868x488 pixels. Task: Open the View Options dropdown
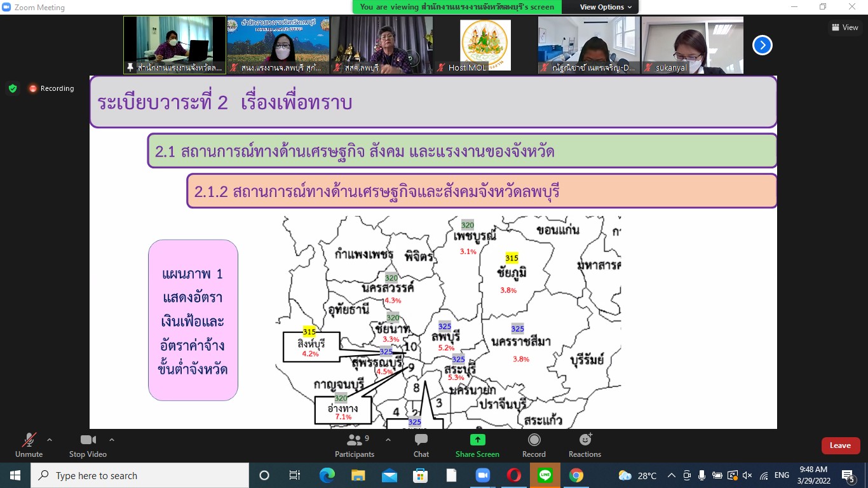coord(606,7)
